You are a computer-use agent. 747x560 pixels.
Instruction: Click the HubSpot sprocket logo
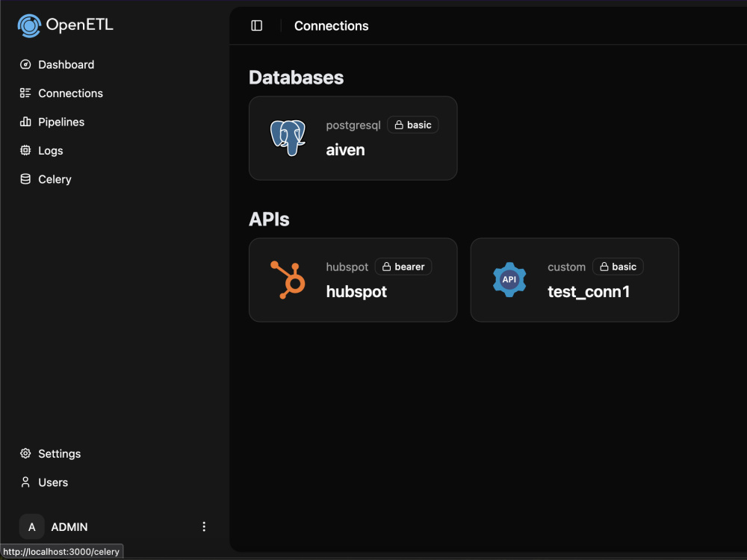[288, 280]
